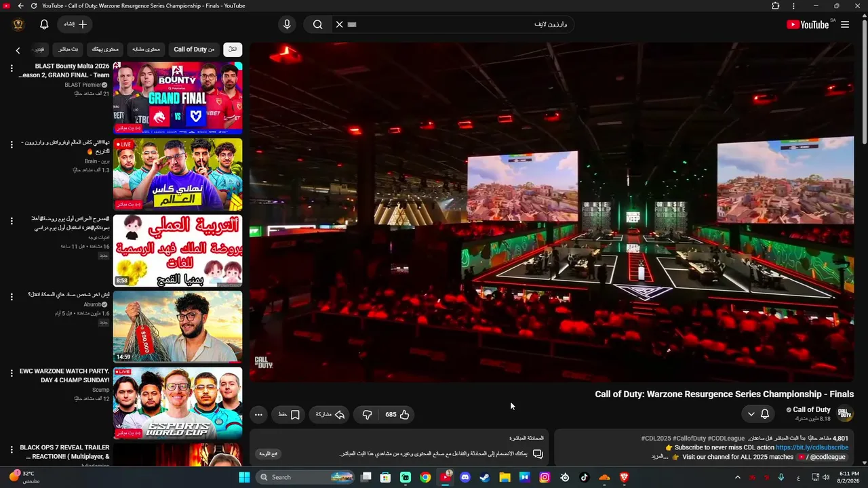Image resolution: width=868 pixels, height=488 pixels.
Task: Open the Windows Start menu
Action: click(244, 477)
